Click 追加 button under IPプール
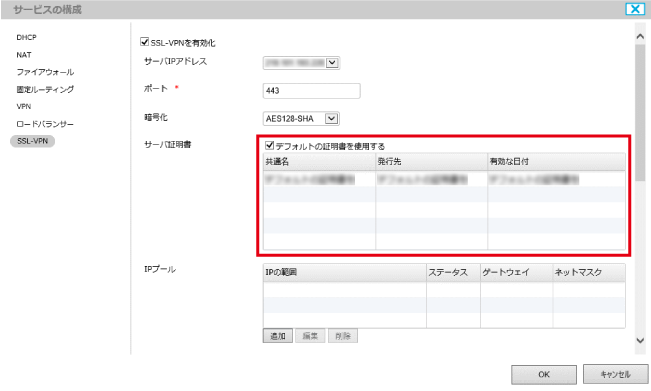Screen dimensions: 651x391 [278, 336]
